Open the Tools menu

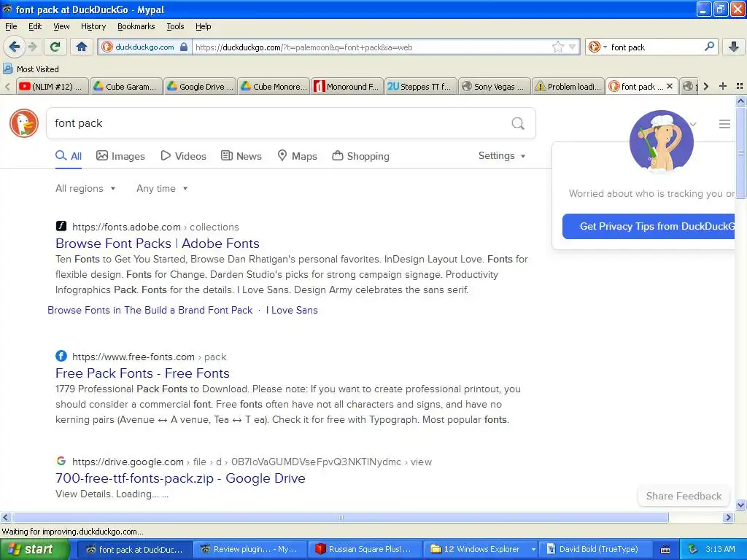(175, 26)
